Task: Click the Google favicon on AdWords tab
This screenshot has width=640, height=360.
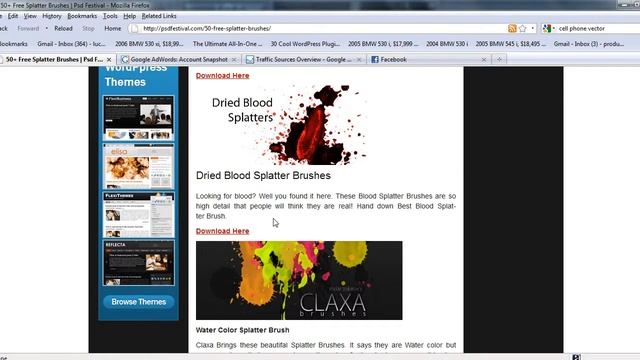Action: click(125, 60)
